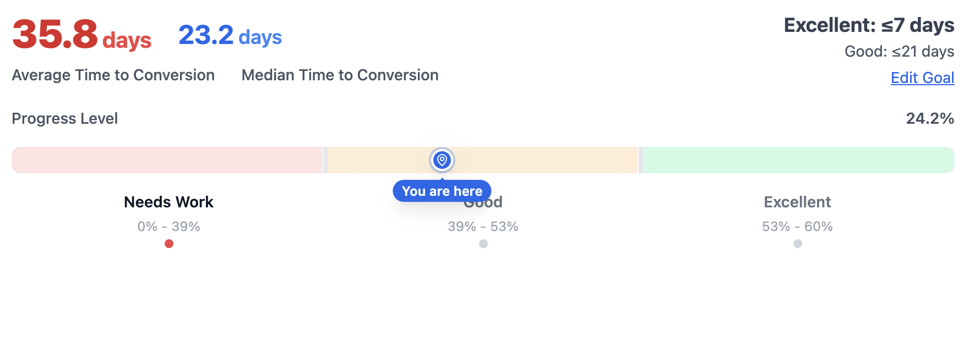Click the 23.2 days median value
The width and height of the screenshot is (980, 352).
(230, 36)
